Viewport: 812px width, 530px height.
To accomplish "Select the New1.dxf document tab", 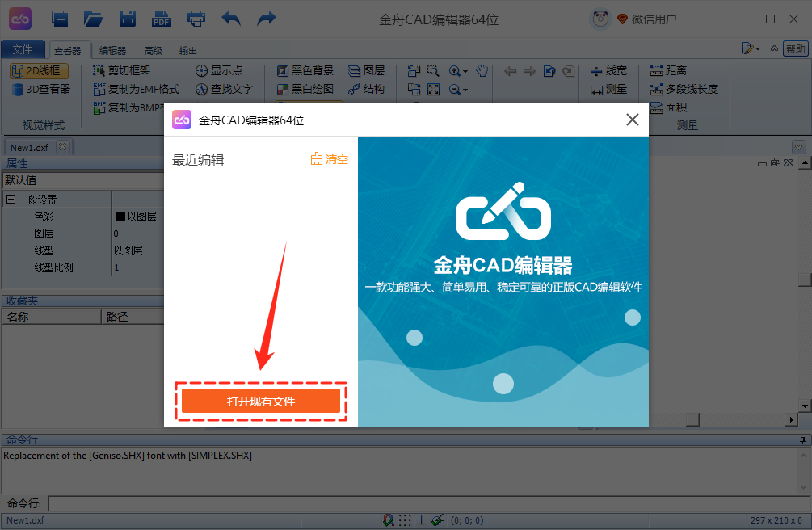I will (x=30, y=148).
